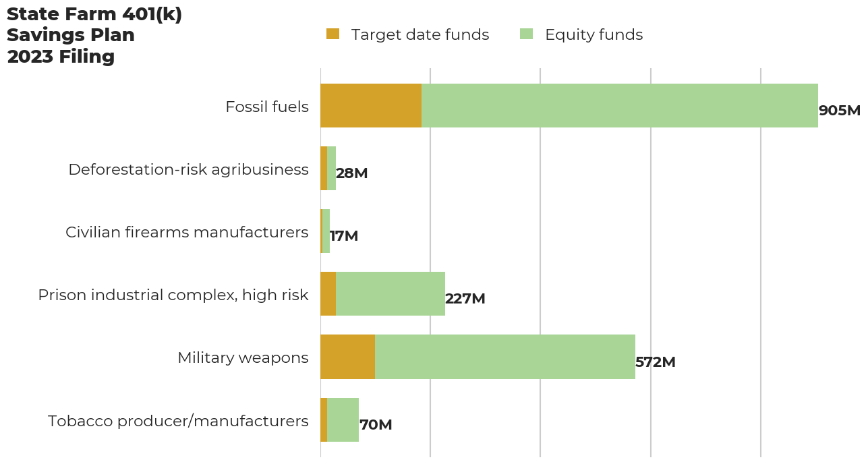Screen dimensions: 868x464
Task: Select Fossil fuels target date funds bar segment
Action: (371, 106)
